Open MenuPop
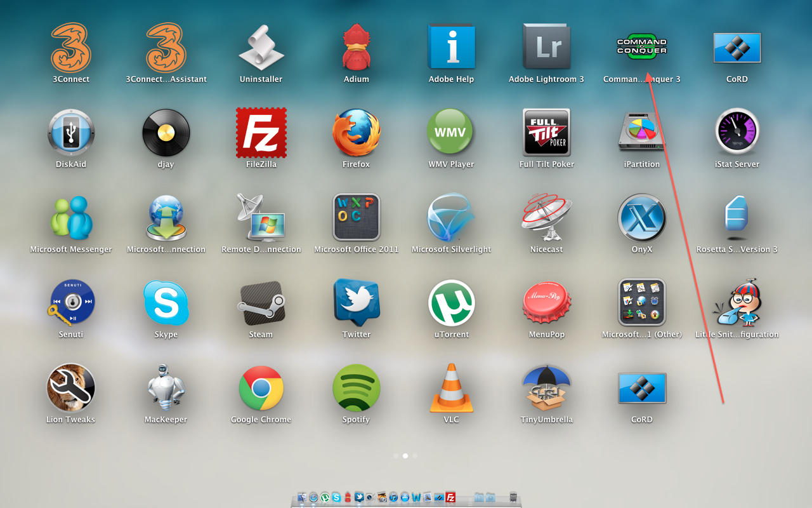812x508 pixels. point(546,303)
